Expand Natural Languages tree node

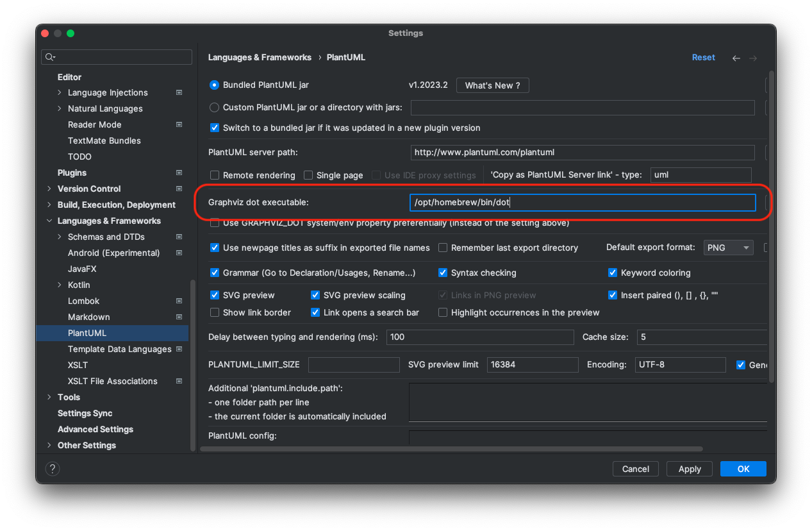(x=60, y=108)
